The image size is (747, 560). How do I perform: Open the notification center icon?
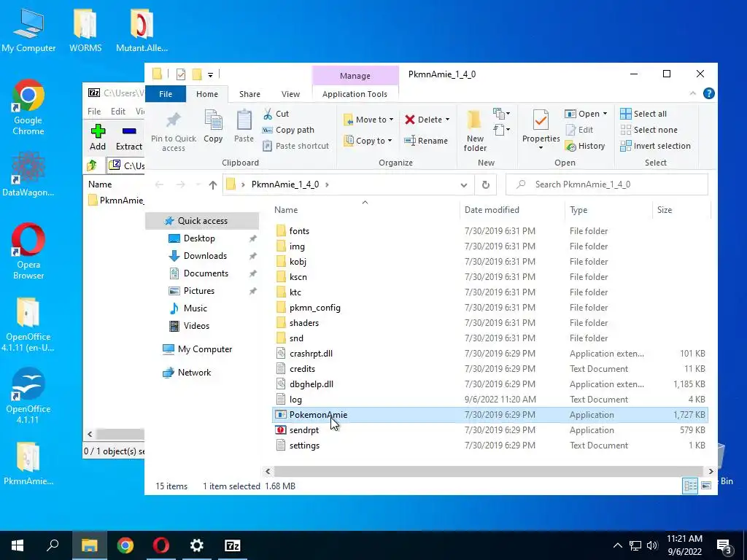click(x=724, y=546)
